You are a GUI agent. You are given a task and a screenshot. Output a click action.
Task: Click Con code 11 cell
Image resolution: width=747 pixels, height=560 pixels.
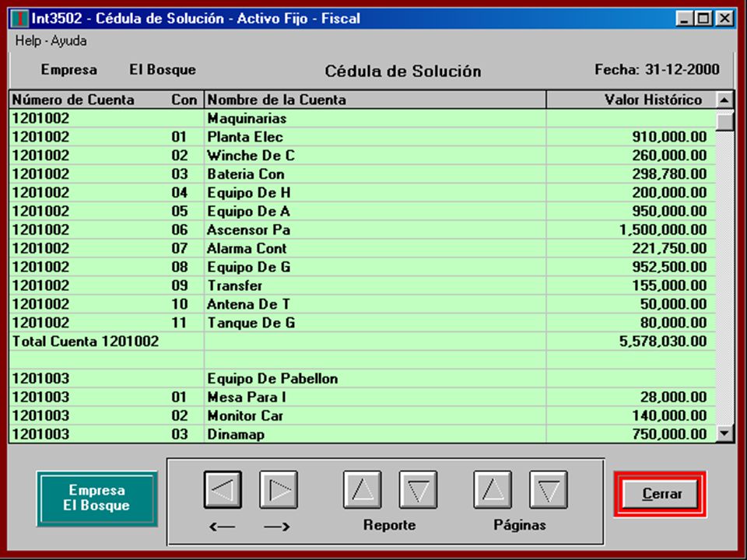180,322
